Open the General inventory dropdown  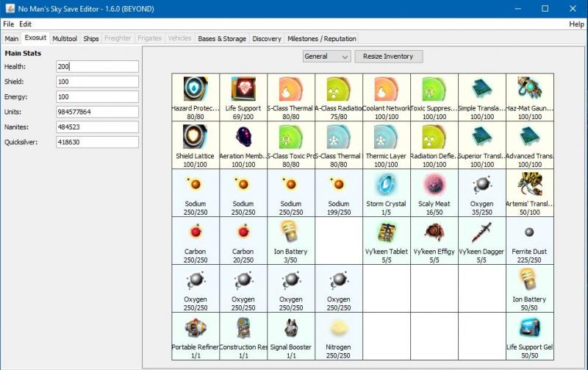pos(326,57)
